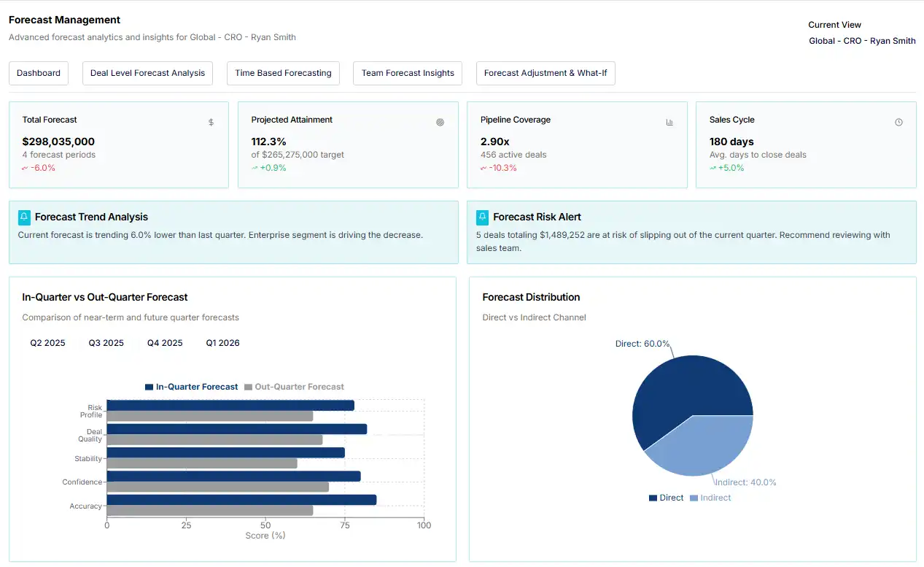Click the Dashboard button

(x=38, y=73)
